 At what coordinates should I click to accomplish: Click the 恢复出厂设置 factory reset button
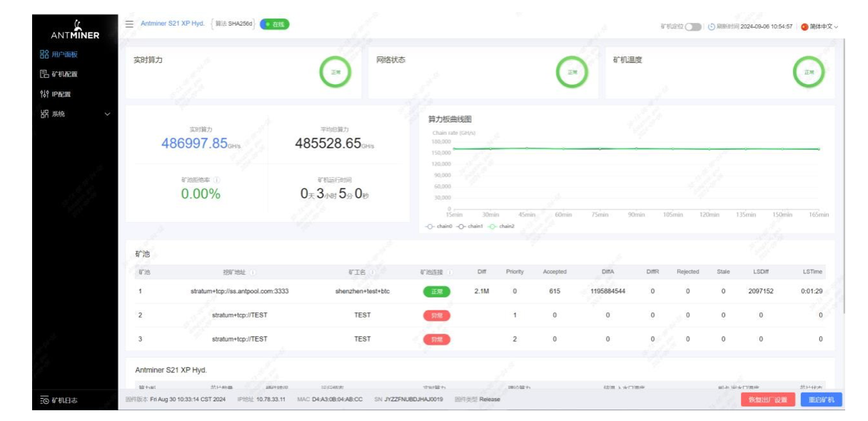(x=767, y=400)
